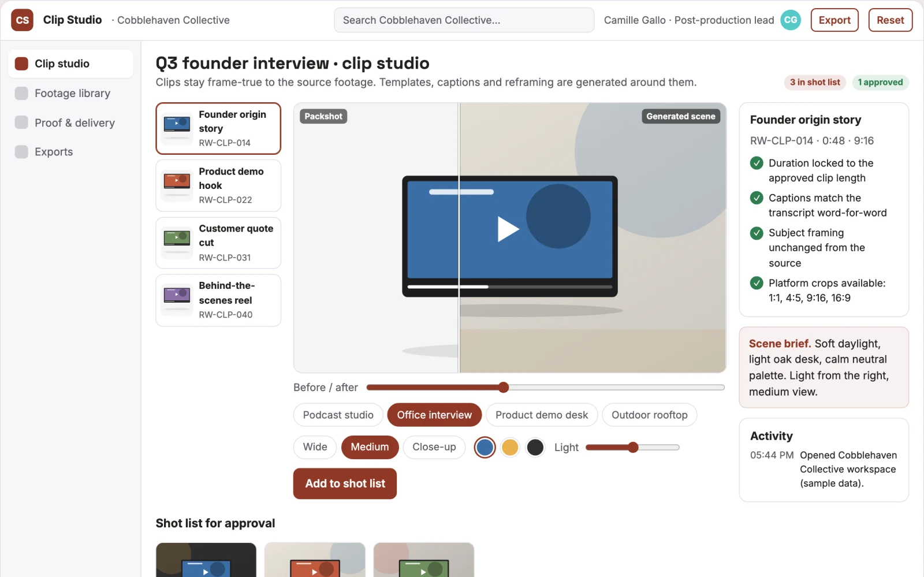Select the Office interview template
Viewport: 924px width, 577px height.
coord(434,415)
